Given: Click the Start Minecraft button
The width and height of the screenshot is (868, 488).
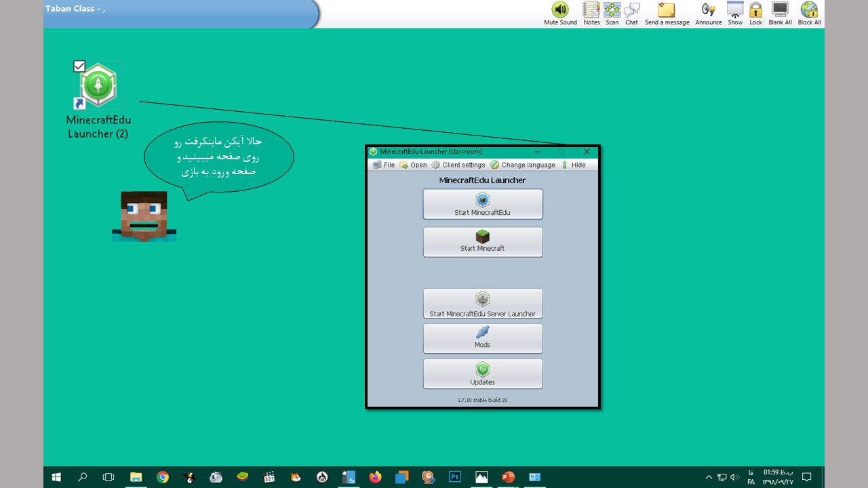Looking at the screenshot, I should [482, 241].
